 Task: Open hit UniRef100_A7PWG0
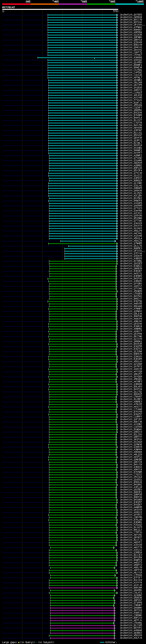(131, 27)
